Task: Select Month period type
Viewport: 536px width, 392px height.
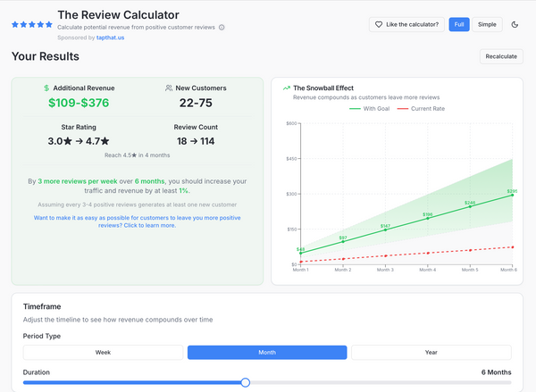Action: click(267, 353)
